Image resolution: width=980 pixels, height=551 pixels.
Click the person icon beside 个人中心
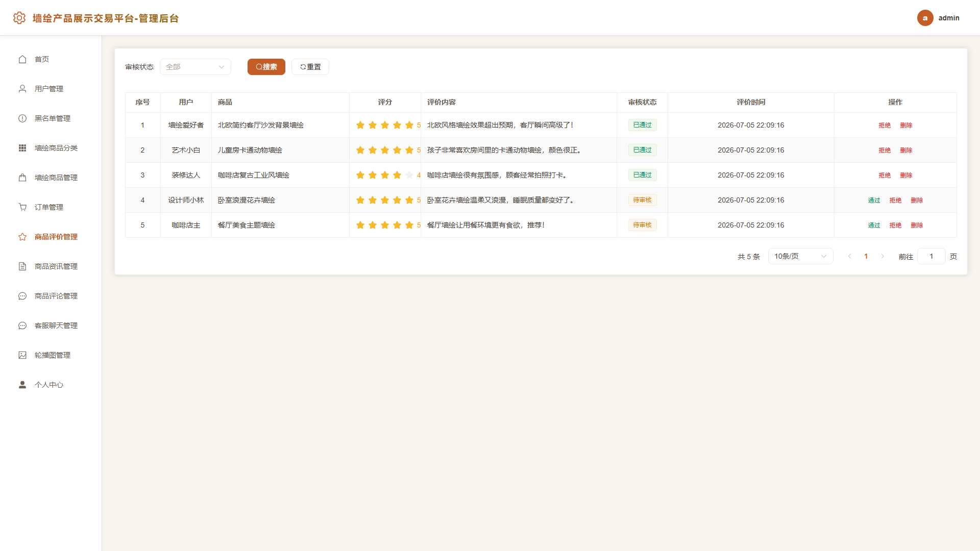point(22,385)
